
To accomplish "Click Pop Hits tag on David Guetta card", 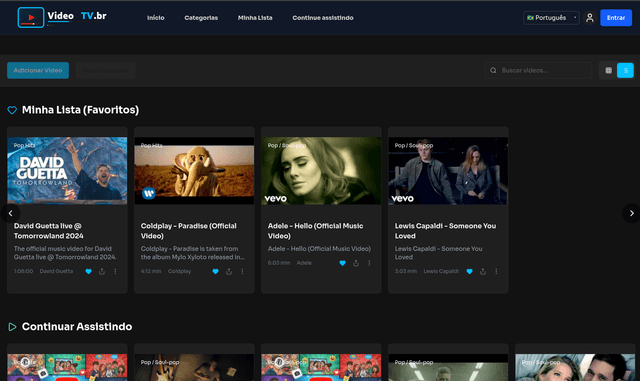I will pos(24,145).
